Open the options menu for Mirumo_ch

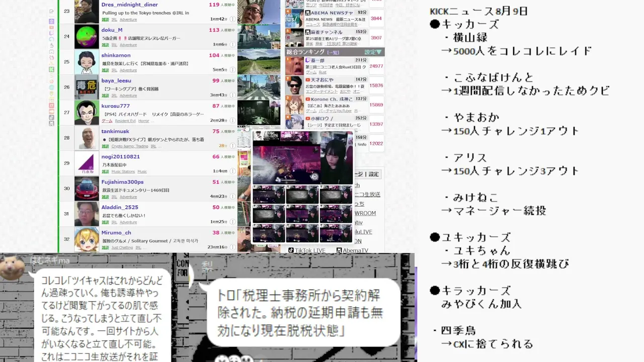(232, 247)
